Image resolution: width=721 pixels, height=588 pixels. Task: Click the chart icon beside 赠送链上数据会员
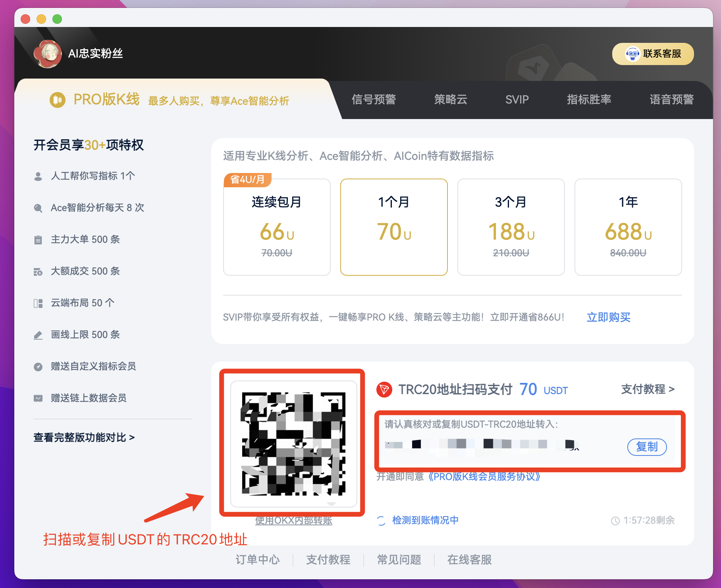pyautogui.click(x=38, y=398)
